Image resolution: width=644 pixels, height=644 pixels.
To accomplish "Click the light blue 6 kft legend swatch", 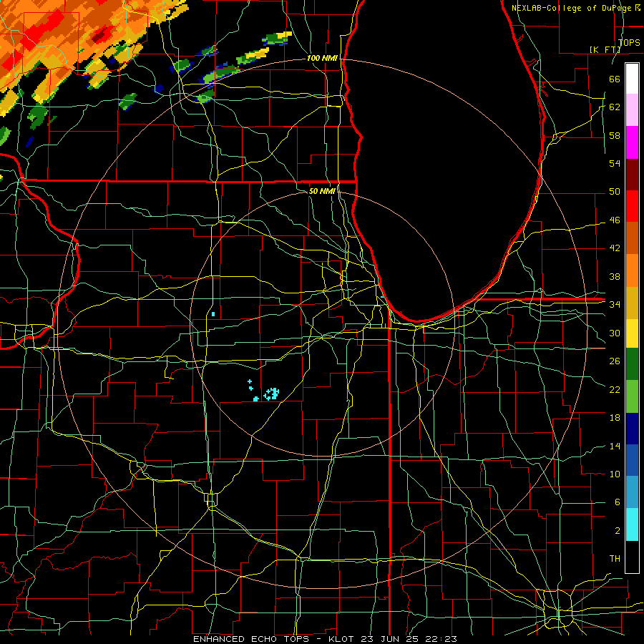I will 632,492.
